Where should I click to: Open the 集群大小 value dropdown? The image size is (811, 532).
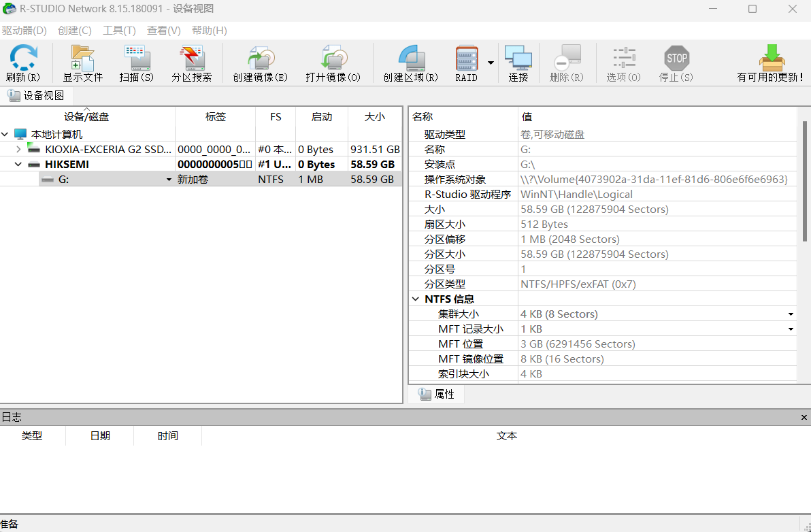click(791, 314)
